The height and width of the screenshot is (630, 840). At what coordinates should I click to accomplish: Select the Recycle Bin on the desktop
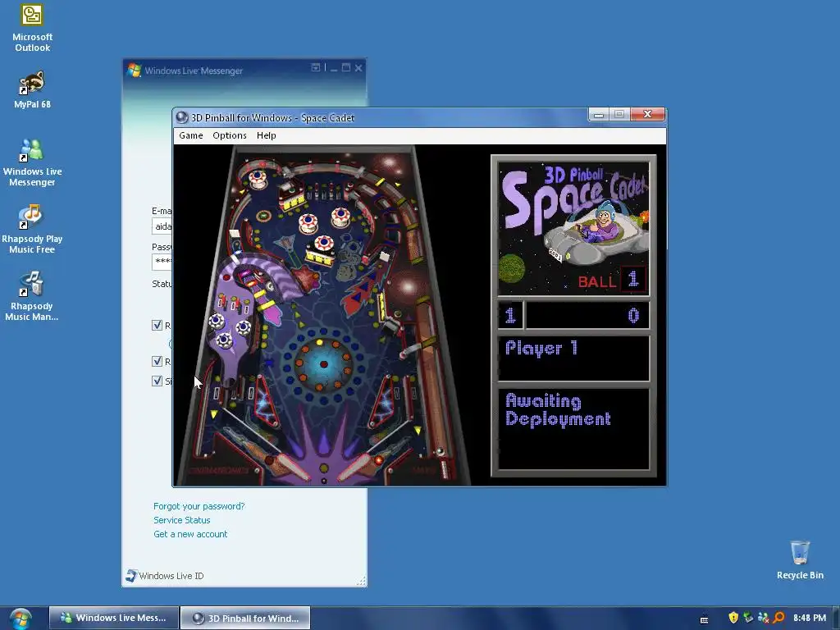pyautogui.click(x=800, y=560)
